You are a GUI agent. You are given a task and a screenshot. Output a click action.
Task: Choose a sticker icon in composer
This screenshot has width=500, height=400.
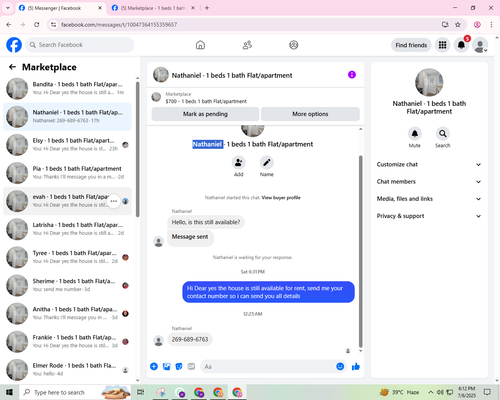(x=179, y=367)
